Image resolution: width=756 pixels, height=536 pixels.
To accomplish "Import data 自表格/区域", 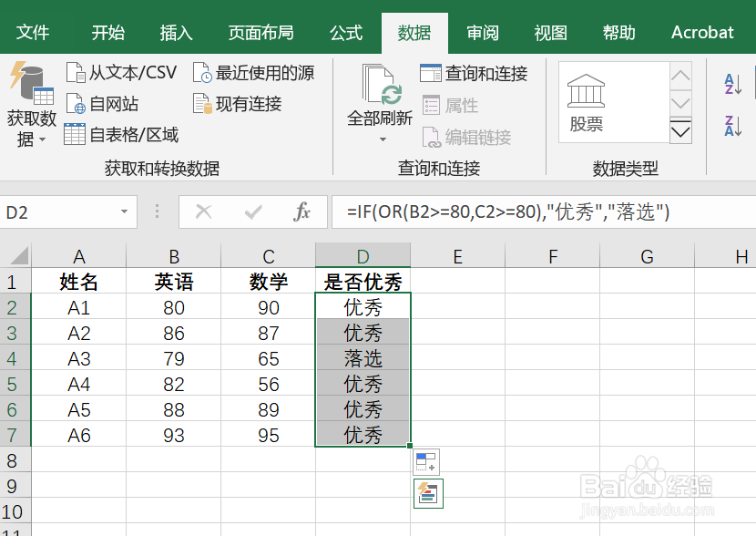I will (x=121, y=135).
